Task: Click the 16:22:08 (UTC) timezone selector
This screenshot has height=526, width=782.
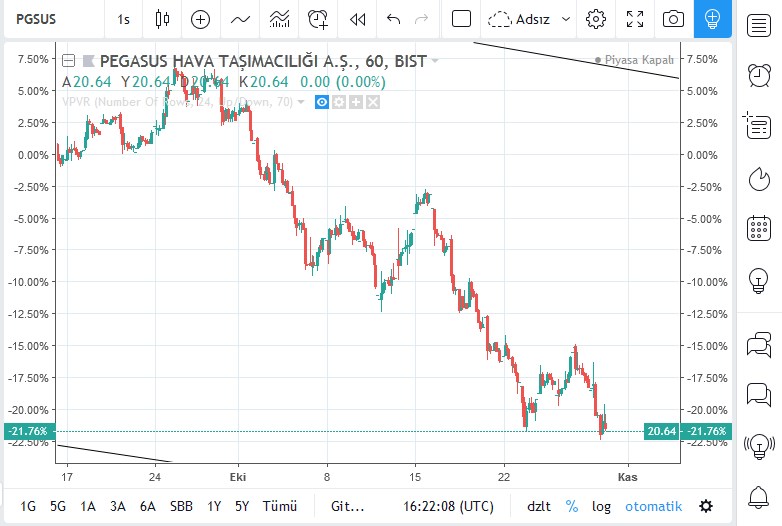Action: point(448,507)
